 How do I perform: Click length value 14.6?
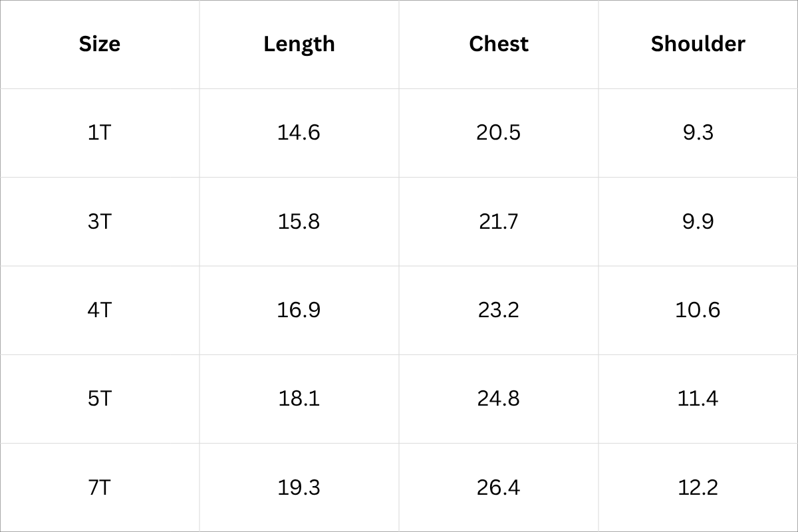(x=299, y=132)
